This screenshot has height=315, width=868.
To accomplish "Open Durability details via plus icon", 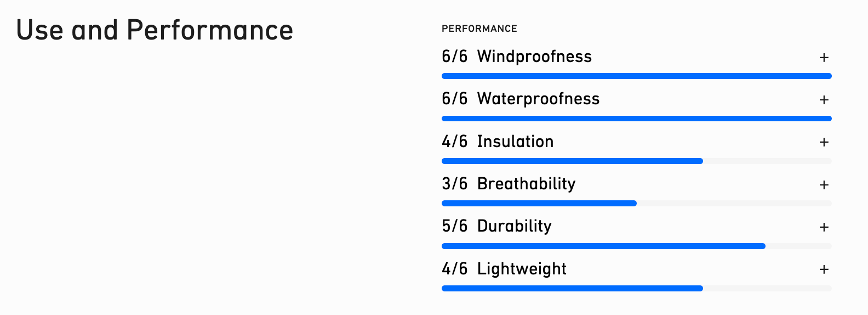I will pos(824,227).
